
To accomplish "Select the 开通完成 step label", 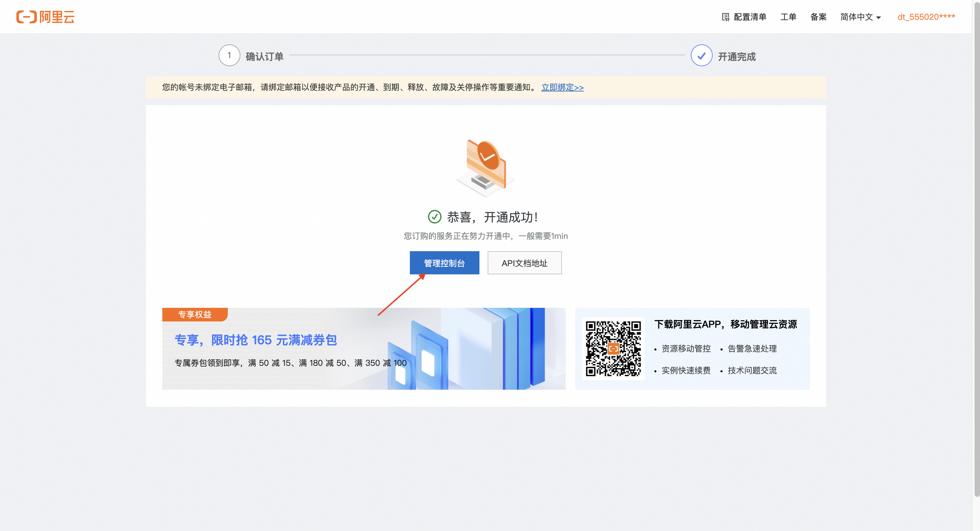I will [x=737, y=56].
